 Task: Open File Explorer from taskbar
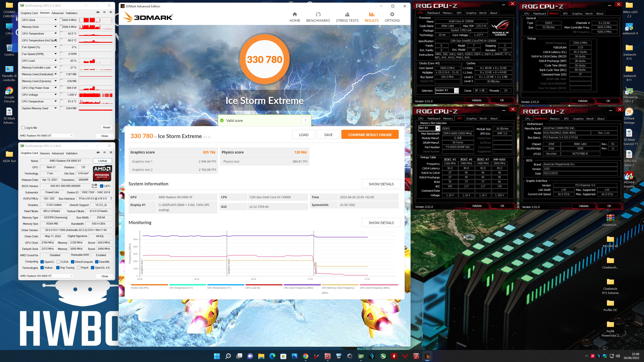click(x=261, y=356)
